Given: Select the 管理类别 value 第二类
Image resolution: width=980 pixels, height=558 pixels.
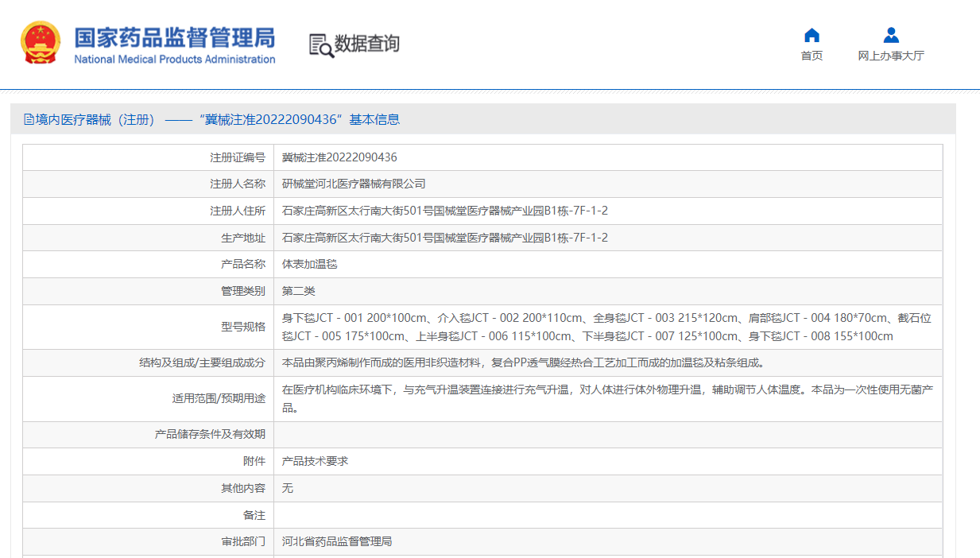Looking at the screenshot, I should 296,290.
